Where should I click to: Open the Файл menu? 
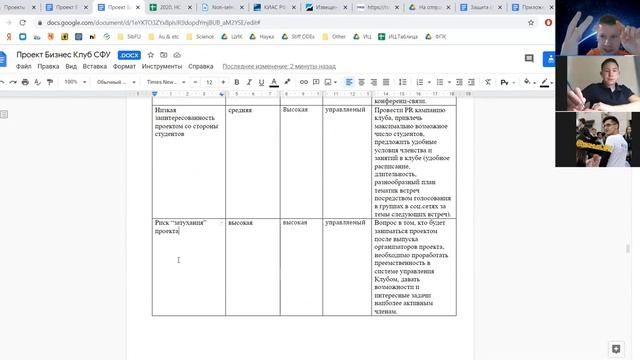tap(24, 66)
